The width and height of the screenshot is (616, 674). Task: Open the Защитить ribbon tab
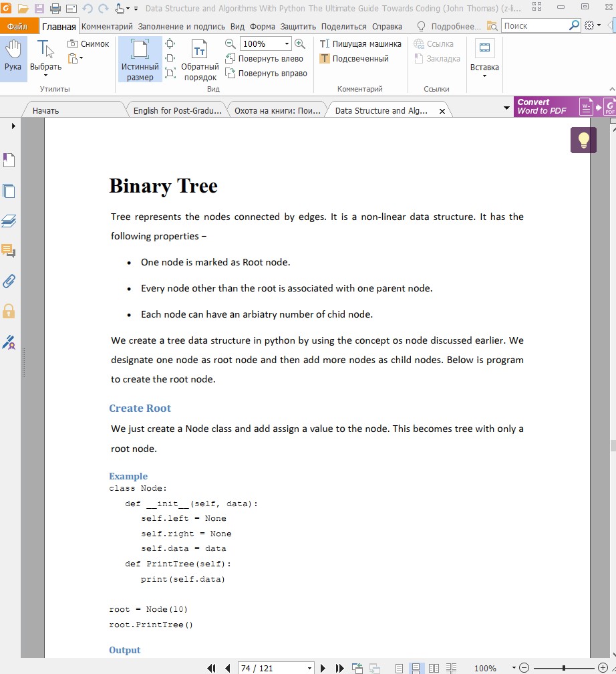pyautogui.click(x=298, y=26)
